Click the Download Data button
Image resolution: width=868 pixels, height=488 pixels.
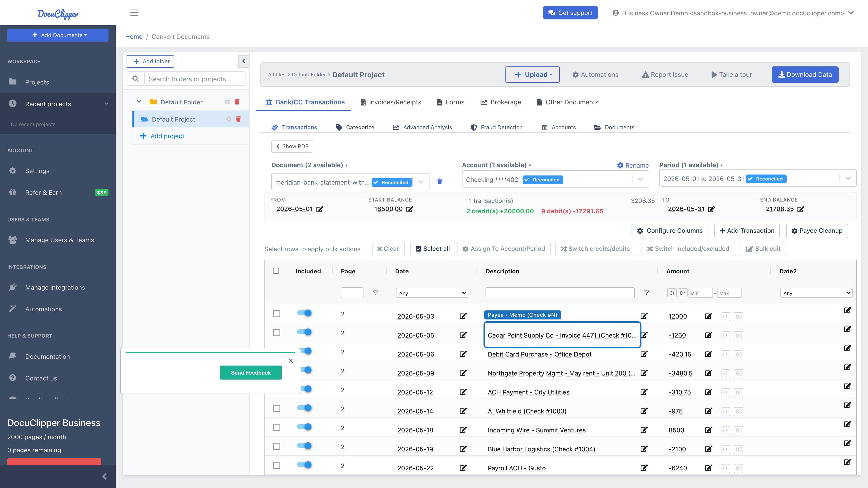805,74
